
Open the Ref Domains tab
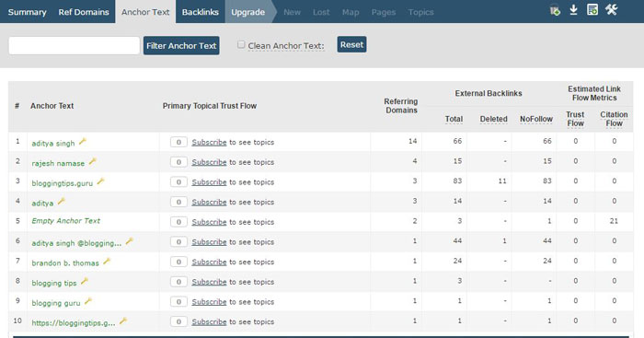point(84,12)
